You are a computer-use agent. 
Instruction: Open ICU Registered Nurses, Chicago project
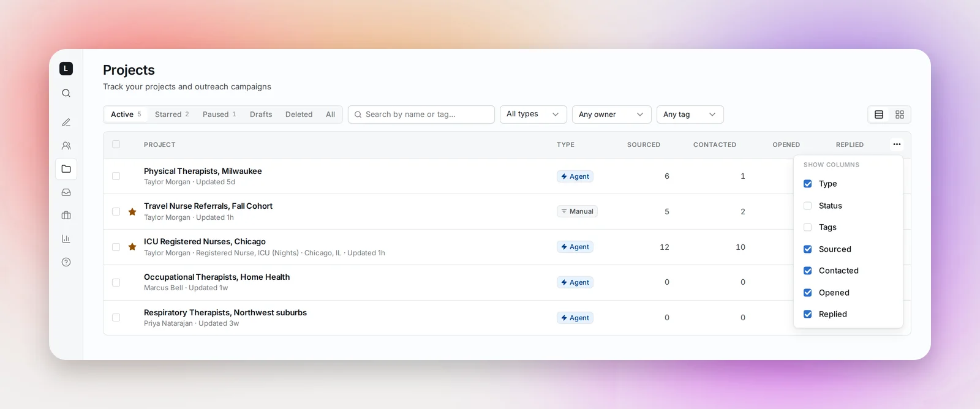[x=205, y=242]
